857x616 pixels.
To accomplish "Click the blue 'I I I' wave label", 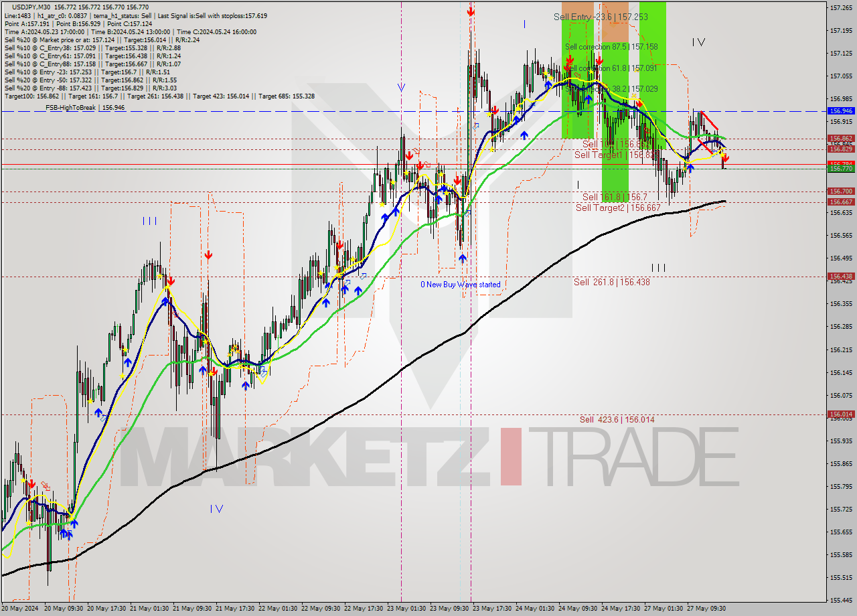I will tap(149, 220).
